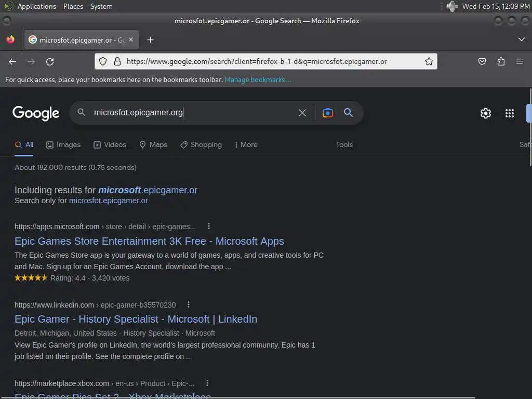This screenshot has width=532, height=399.
Task: Click the forward navigation arrow
Action: (x=31, y=61)
